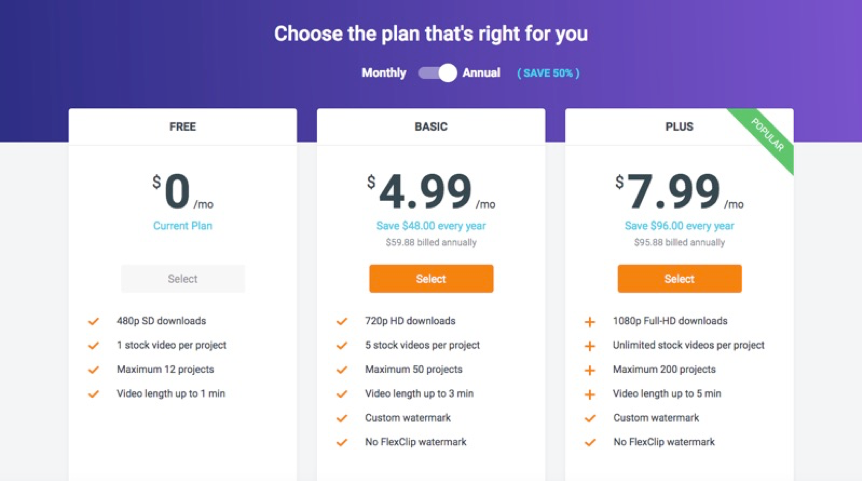Click the checkmark beside 720p HD downloads
862x481 pixels.
click(x=341, y=321)
